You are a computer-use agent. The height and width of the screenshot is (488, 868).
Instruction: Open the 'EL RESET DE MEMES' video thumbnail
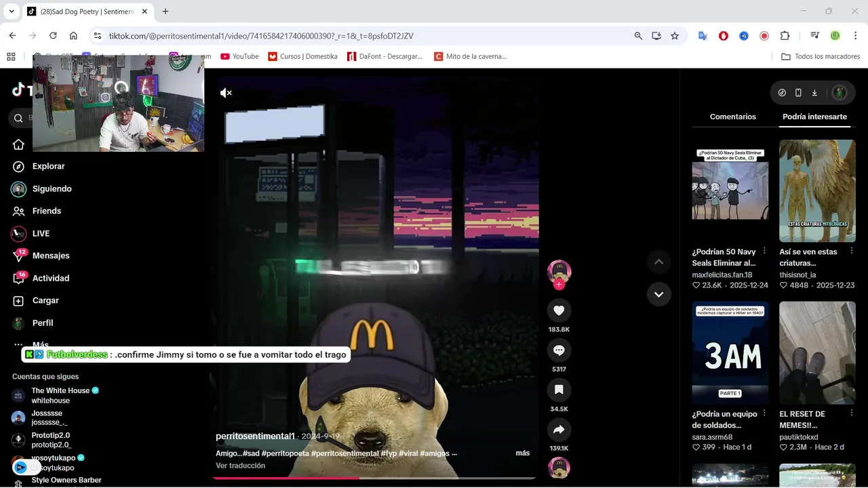pyautogui.click(x=817, y=352)
